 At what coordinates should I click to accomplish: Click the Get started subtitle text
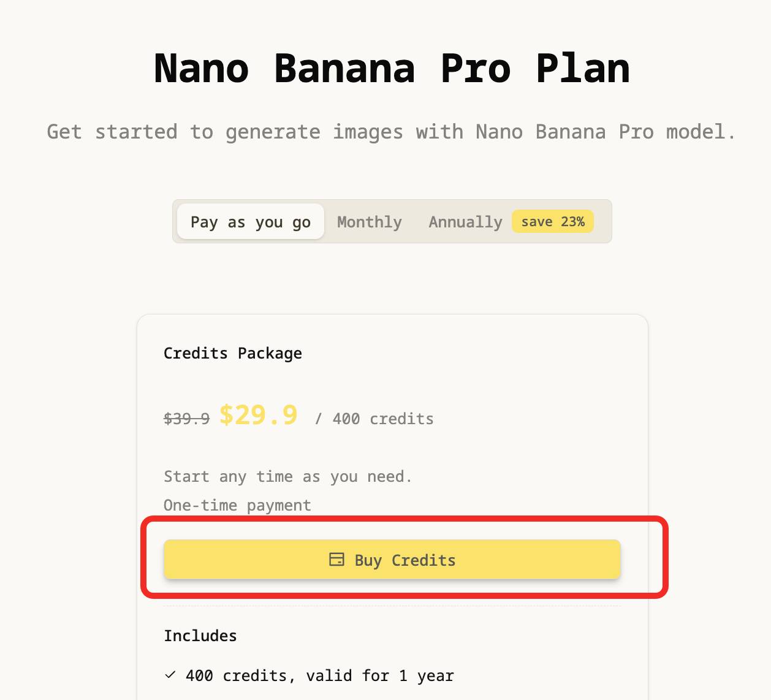click(x=391, y=132)
